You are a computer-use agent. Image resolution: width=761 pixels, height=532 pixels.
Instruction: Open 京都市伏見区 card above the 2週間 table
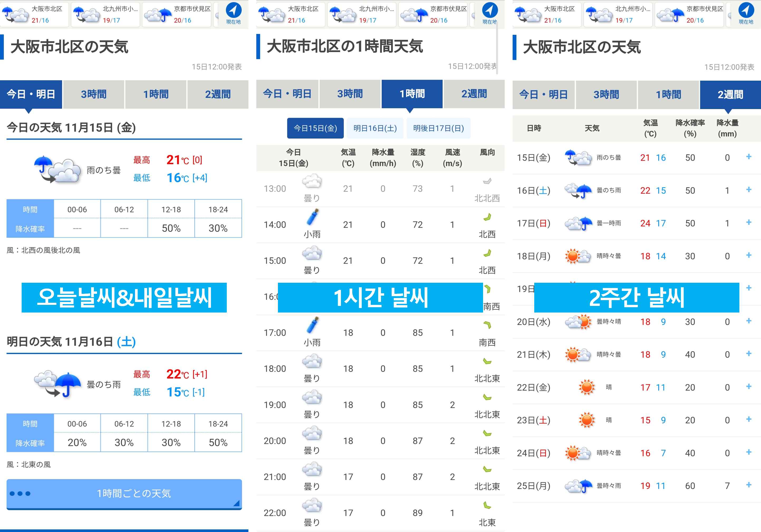pos(689,14)
